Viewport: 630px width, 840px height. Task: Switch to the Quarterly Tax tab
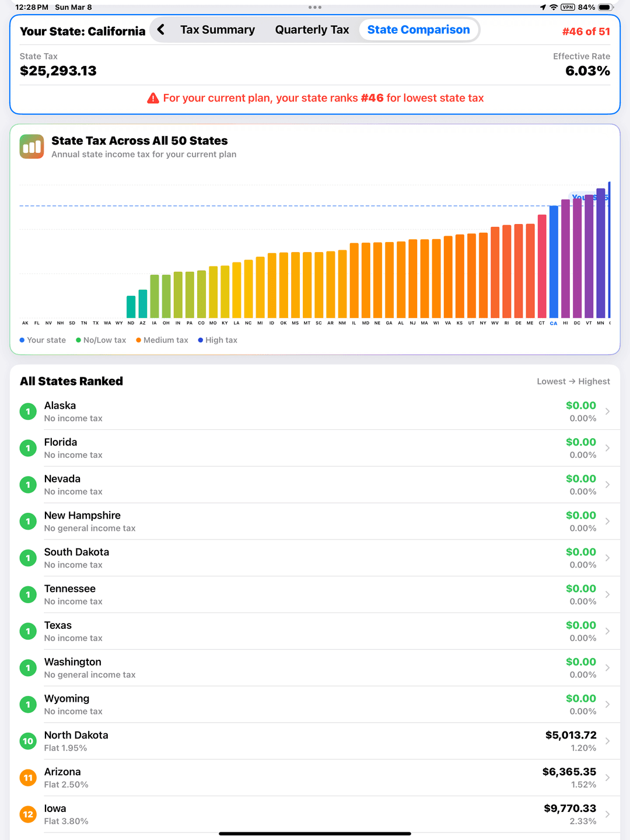(312, 29)
